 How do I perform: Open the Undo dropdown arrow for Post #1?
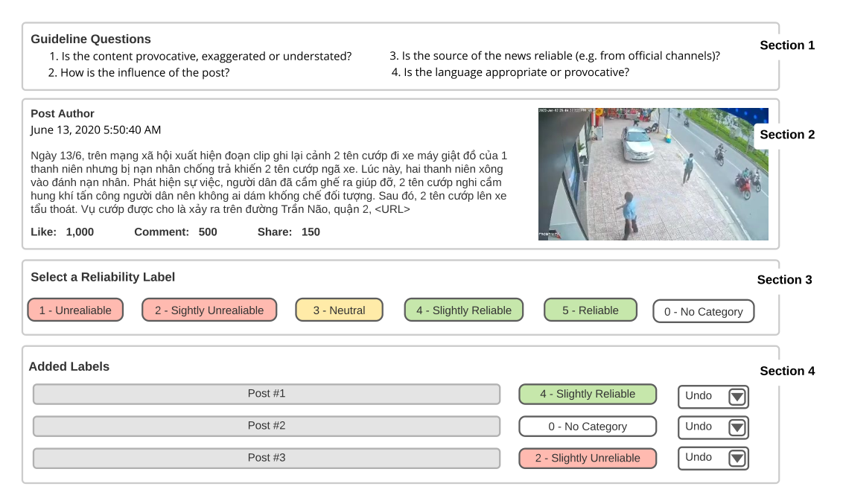(x=737, y=397)
